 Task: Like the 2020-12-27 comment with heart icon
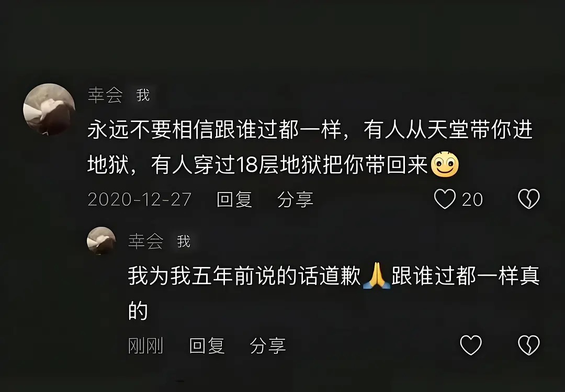tap(445, 199)
